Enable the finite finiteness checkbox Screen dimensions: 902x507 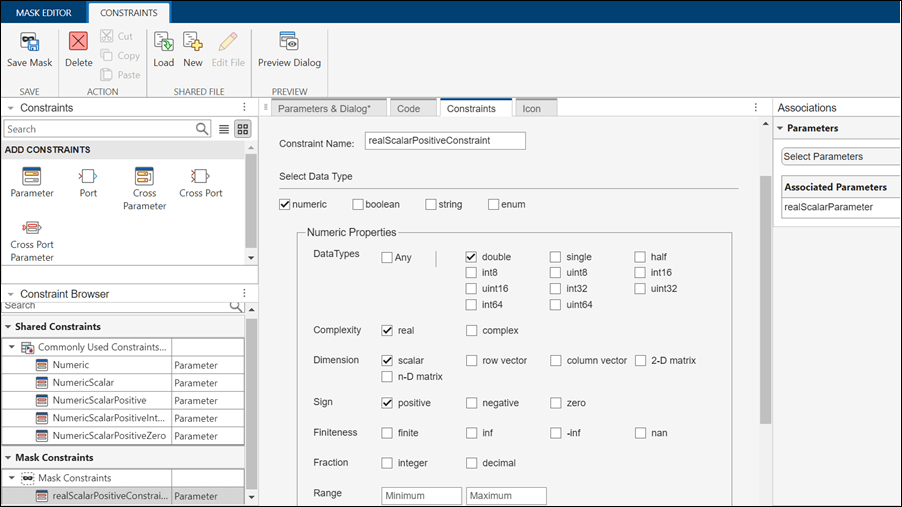click(x=387, y=433)
